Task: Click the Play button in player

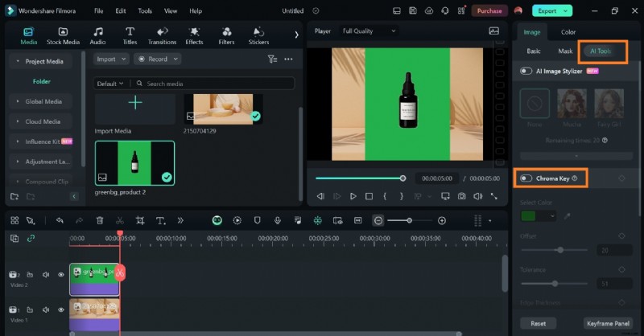Action: (x=353, y=196)
